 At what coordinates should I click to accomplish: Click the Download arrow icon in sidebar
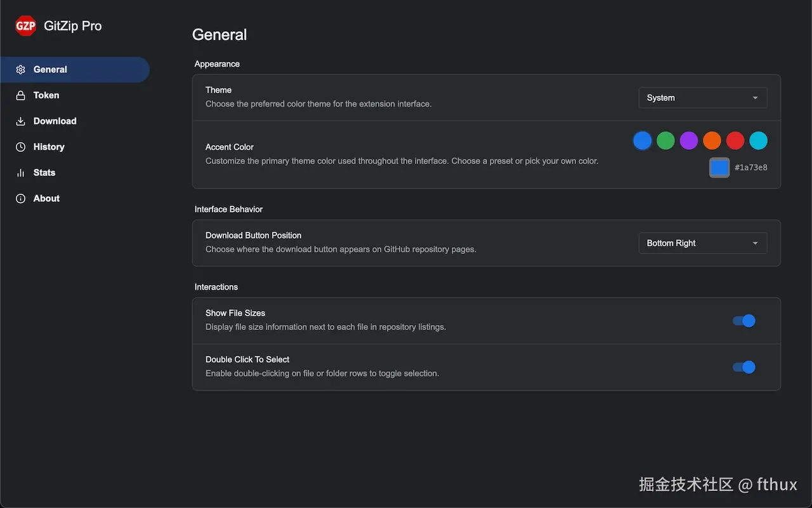[21, 121]
